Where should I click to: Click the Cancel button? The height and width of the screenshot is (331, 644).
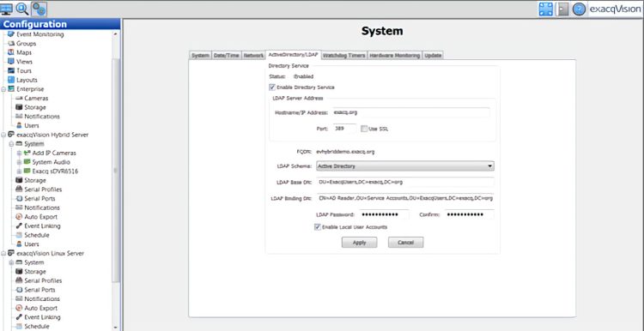pyautogui.click(x=406, y=243)
